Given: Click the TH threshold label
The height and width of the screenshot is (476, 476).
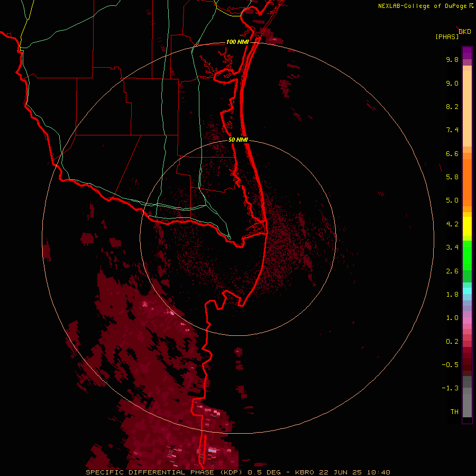Looking at the screenshot, I should 454,412.
